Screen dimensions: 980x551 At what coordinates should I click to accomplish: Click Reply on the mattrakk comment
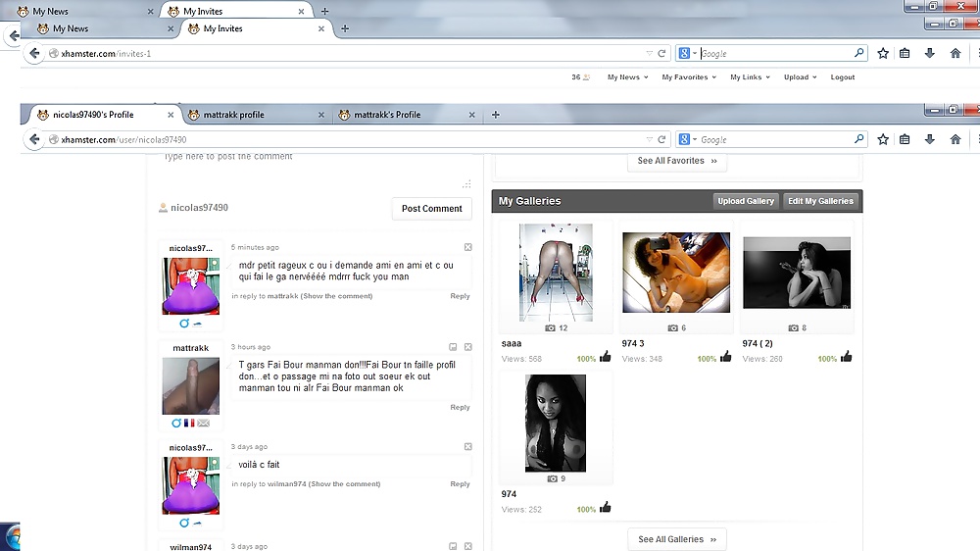click(460, 407)
